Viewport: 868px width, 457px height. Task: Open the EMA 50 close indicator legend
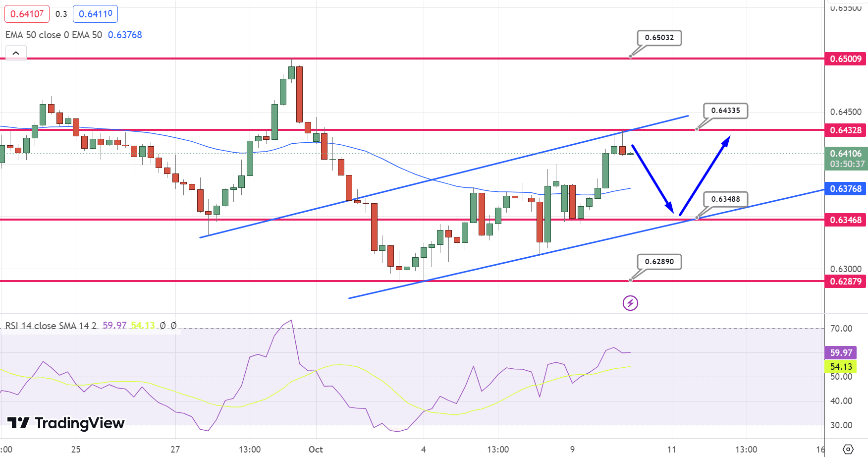click(x=54, y=35)
